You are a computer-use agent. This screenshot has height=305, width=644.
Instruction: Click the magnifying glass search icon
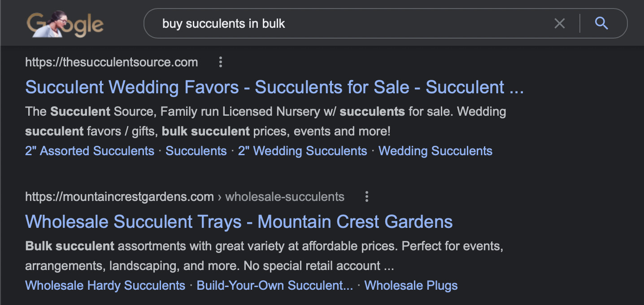[601, 23]
